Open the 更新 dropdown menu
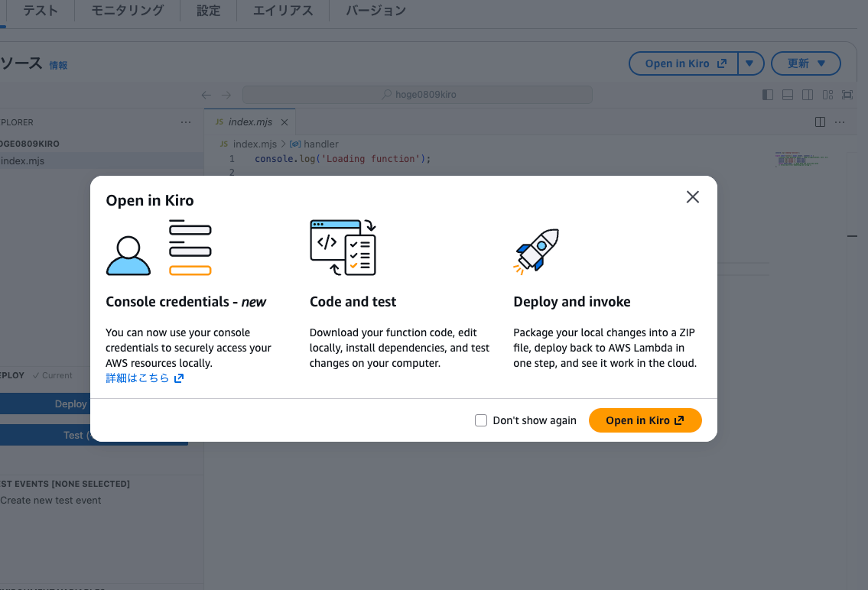The height and width of the screenshot is (590, 868). point(806,63)
